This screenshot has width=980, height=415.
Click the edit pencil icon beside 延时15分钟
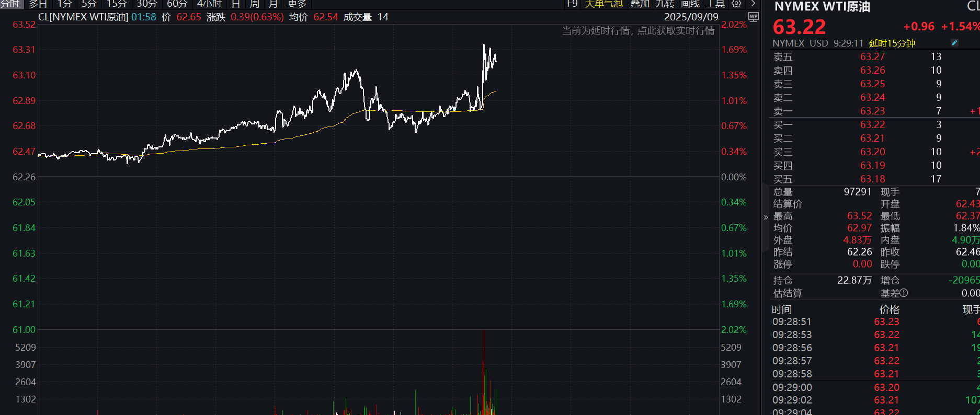point(954,43)
